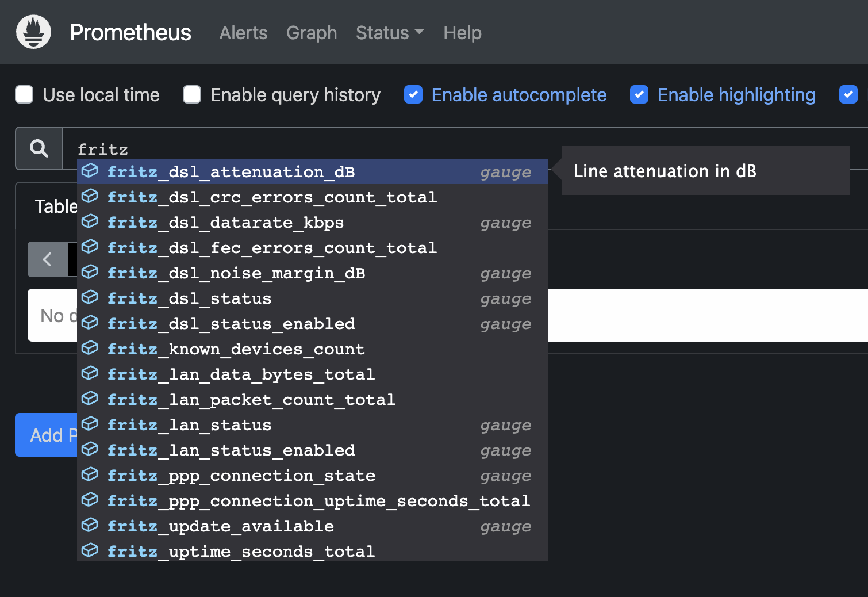Click the Prometheus flame logo

(x=33, y=32)
